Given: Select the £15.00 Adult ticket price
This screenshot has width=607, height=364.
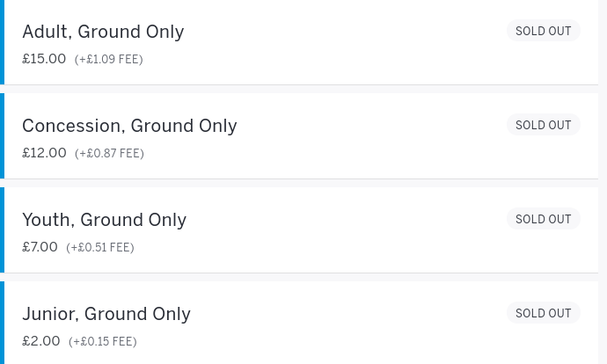Looking at the screenshot, I should (x=44, y=59).
